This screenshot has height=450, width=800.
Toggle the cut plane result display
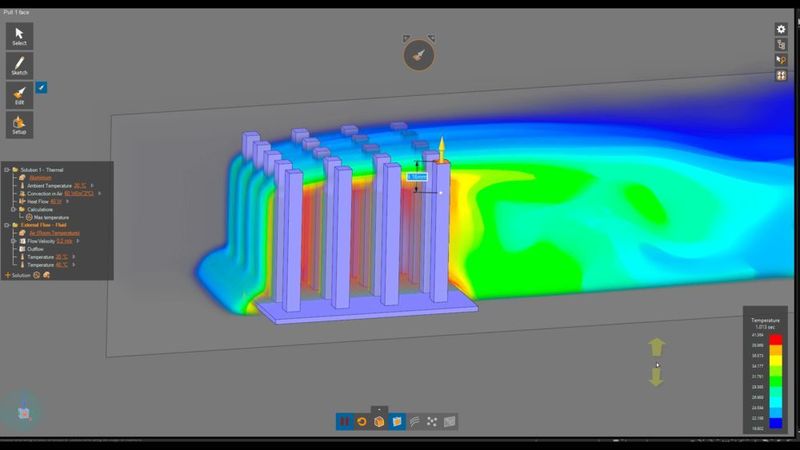[396, 421]
